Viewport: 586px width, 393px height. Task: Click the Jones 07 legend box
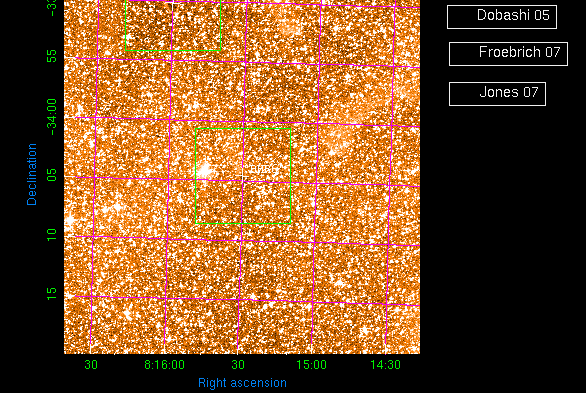click(x=497, y=94)
